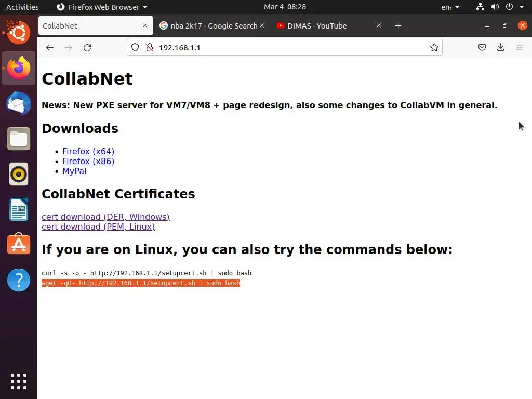Open Thunderbird Mail from the dock
Image resolution: width=532 pixels, height=399 pixels.
pyautogui.click(x=19, y=103)
